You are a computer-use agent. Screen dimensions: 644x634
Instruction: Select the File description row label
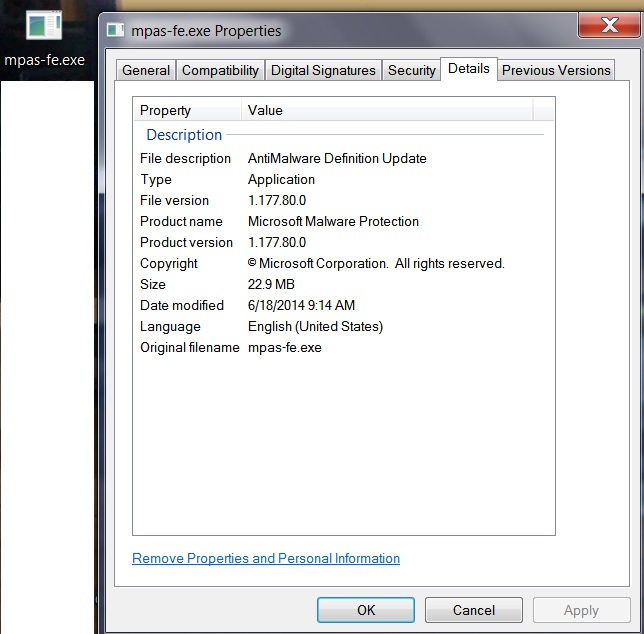point(185,158)
